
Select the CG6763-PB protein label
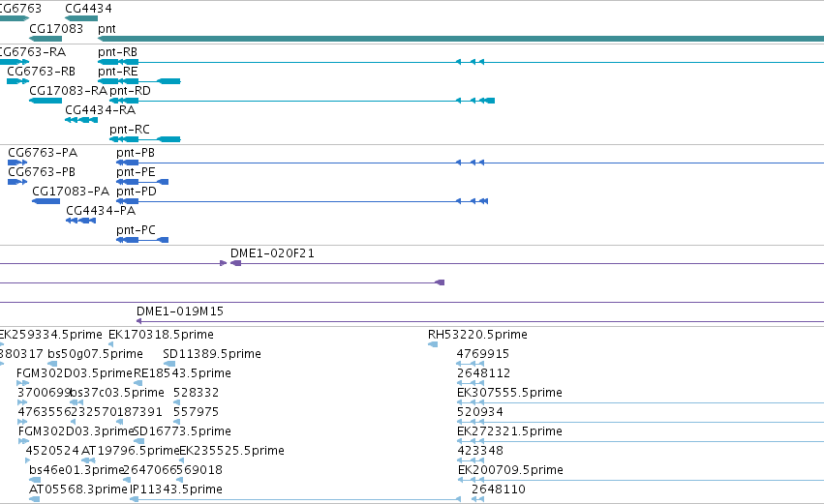pyautogui.click(x=42, y=171)
